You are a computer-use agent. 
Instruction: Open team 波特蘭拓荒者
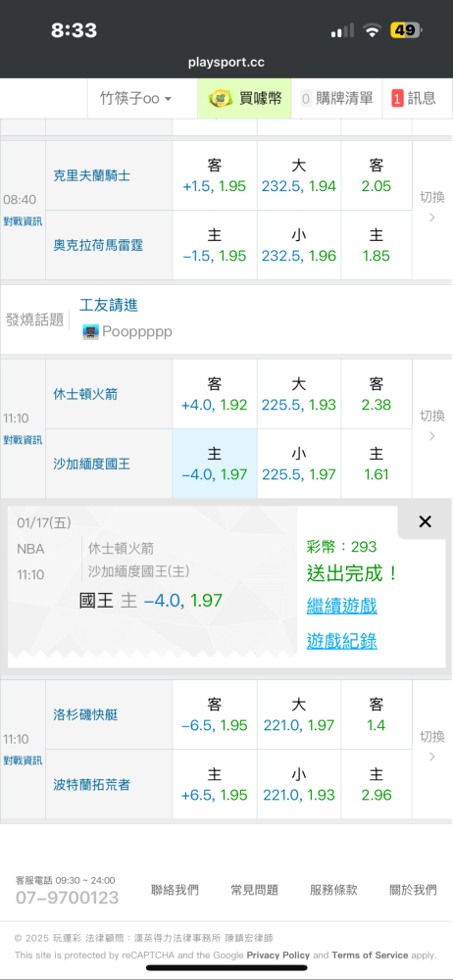(92, 784)
